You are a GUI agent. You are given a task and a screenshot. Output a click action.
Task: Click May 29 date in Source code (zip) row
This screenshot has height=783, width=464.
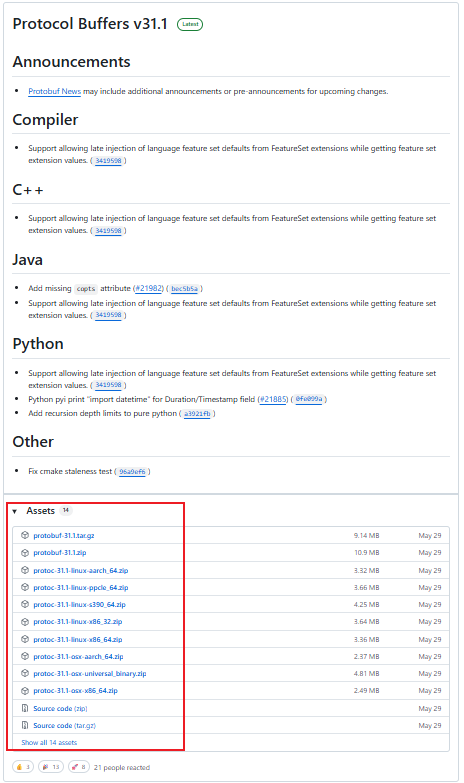(x=430, y=708)
